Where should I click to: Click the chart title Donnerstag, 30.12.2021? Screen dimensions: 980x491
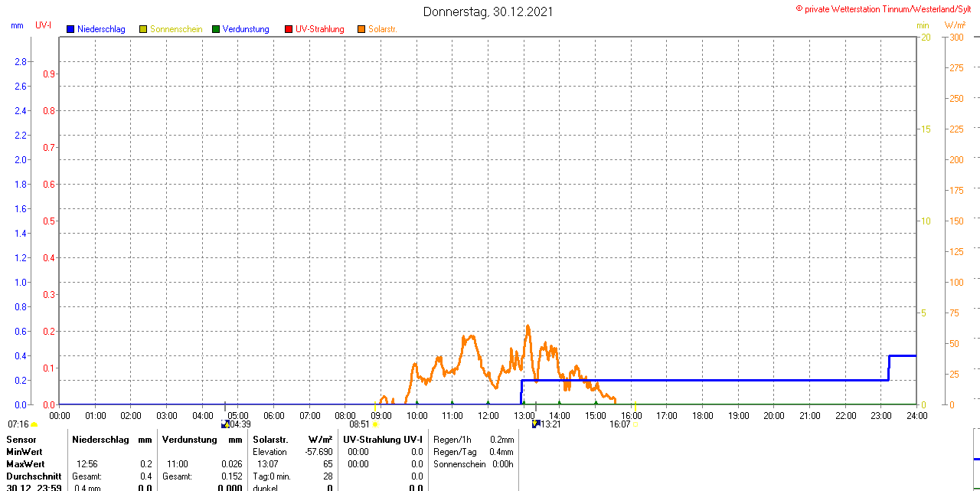point(488,11)
